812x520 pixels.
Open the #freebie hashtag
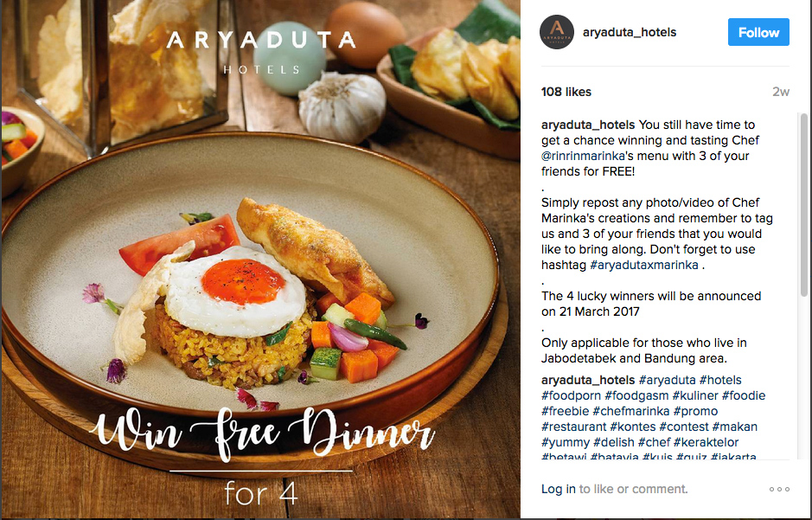coord(565,411)
